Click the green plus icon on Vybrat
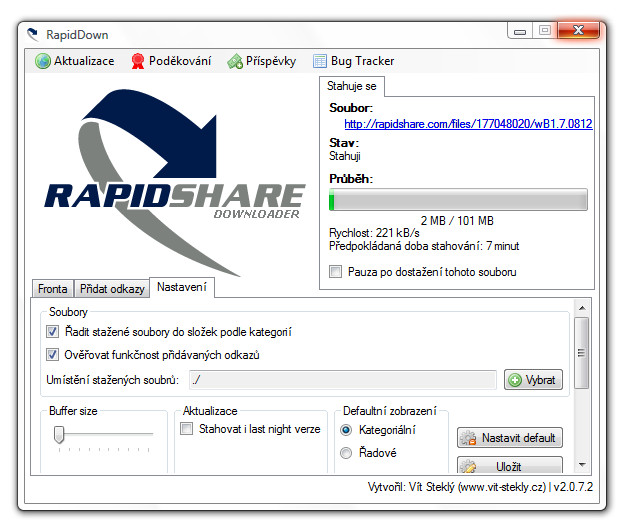The image size is (625, 527). (x=515, y=380)
